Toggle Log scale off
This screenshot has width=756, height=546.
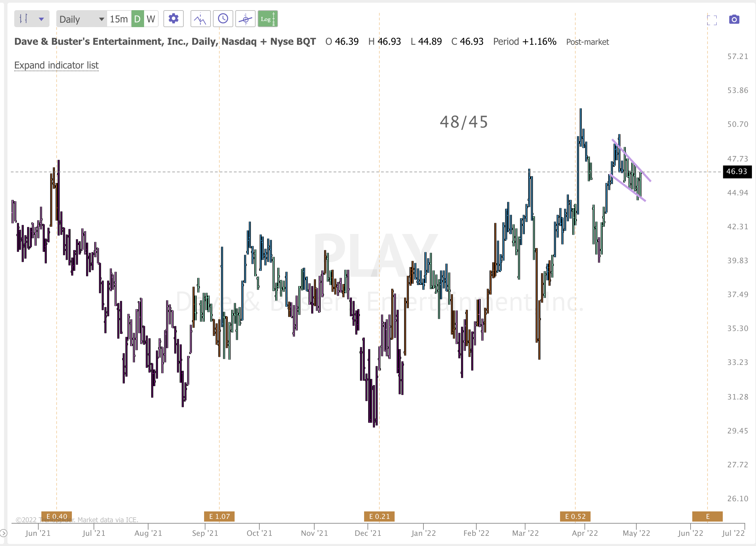[x=267, y=19]
